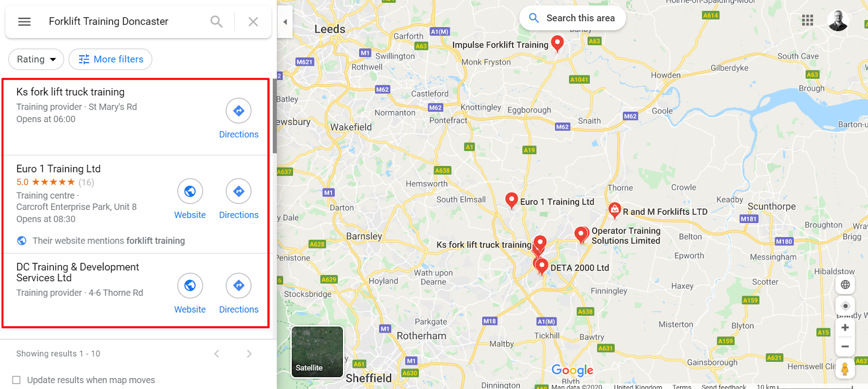Screen dimensions: 868x389
Task: Enable Update results when map moves
Action: pyautogui.click(x=16, y=380)
